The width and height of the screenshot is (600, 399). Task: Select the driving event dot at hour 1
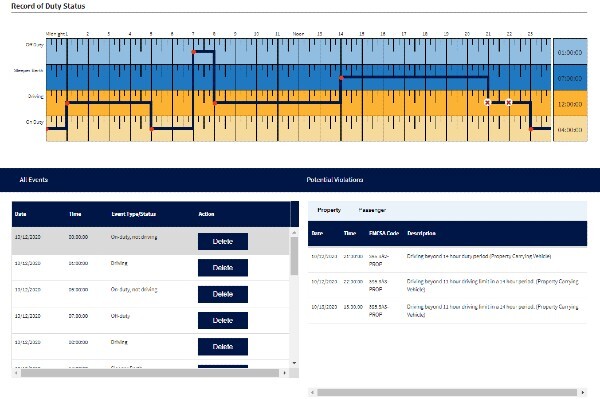[67, 103]
